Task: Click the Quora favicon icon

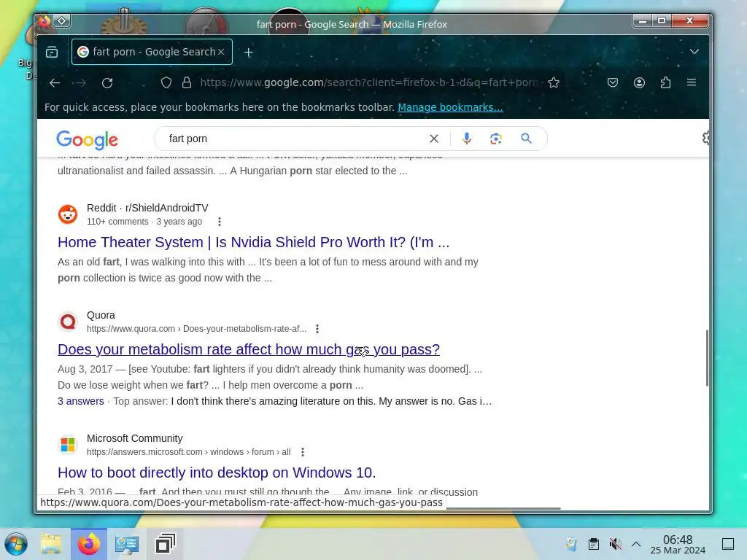Action: tap(68, 322)
